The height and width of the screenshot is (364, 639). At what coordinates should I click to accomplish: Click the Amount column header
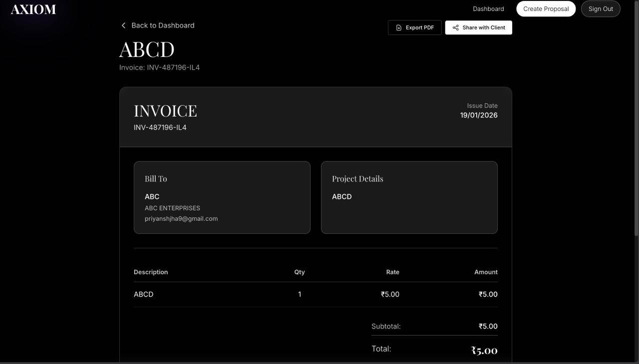tap(485, 272)
